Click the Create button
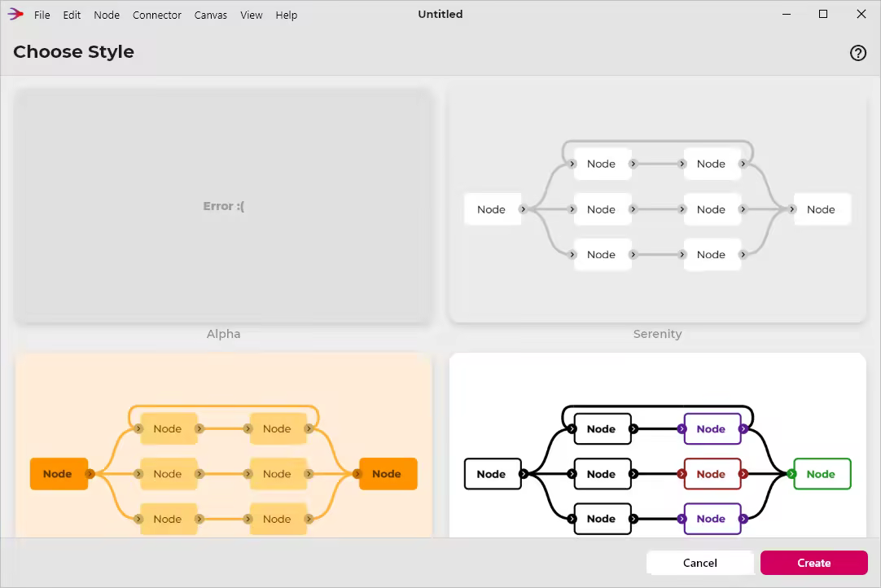 pos(813,563)
